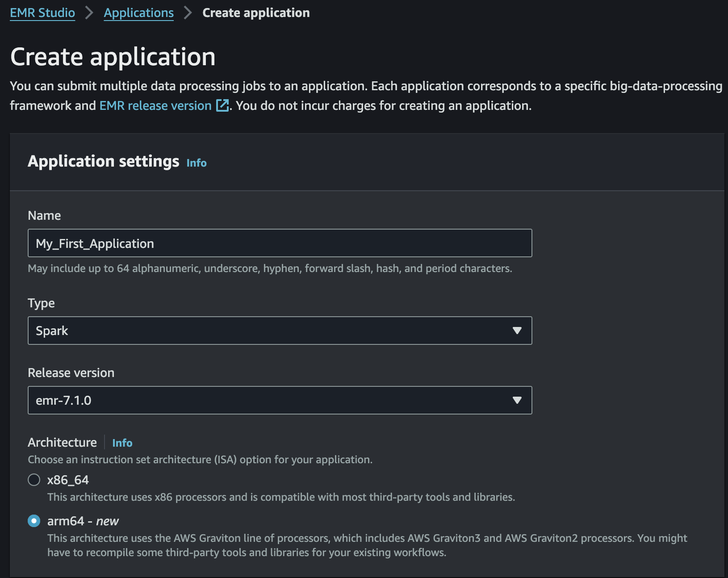Go to EMR Studio in the breadcrumb
Viewport: 728px width, 578px height.
point(42,13)
